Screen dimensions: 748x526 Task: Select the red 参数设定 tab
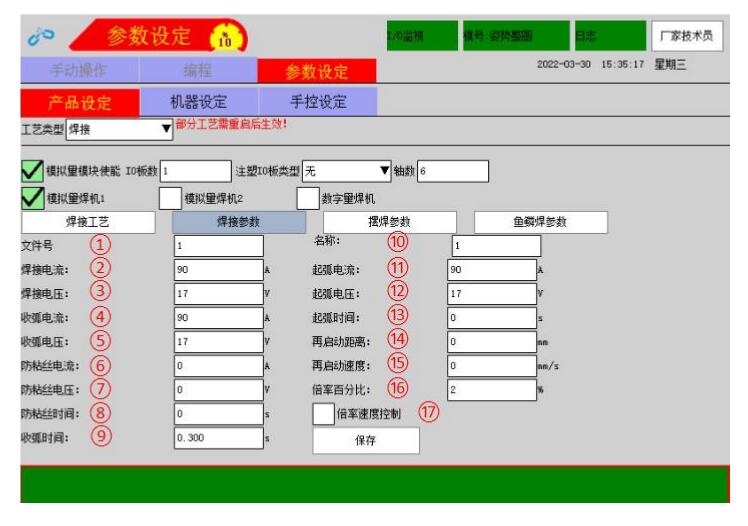tap(317, 71)
